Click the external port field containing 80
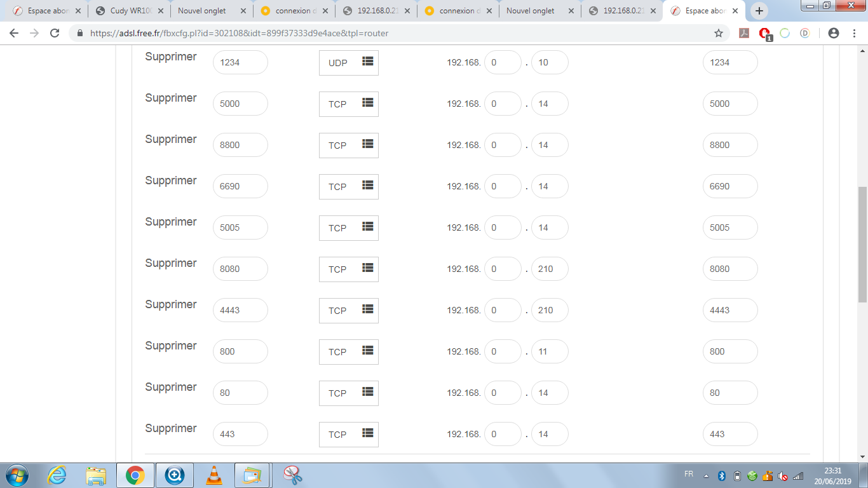868x488 pixels. (240, 393)
